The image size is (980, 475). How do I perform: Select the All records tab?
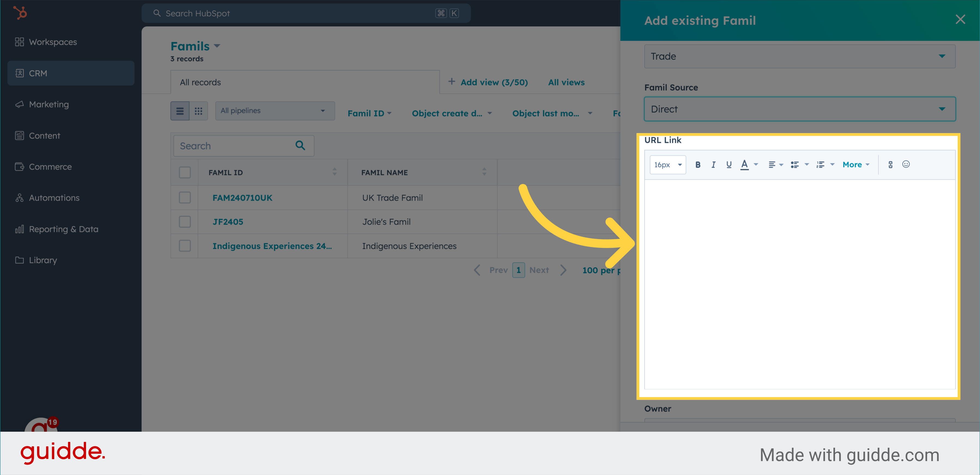(201, 82)
